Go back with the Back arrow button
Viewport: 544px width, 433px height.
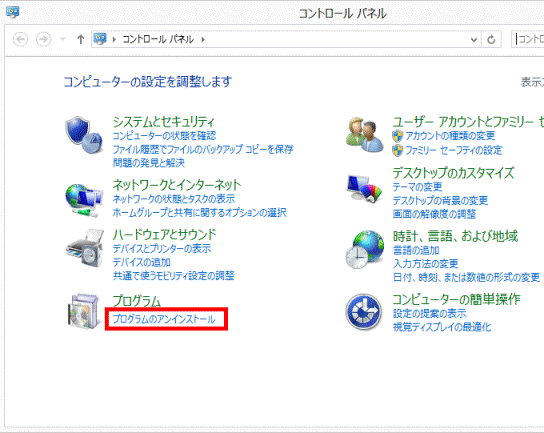20,39
